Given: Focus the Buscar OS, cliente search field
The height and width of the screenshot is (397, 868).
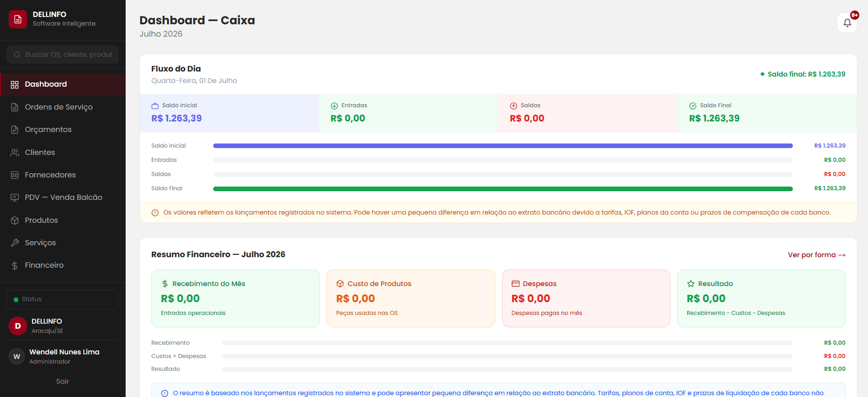Looking at the screenshot, I should (x=62, y=55).
